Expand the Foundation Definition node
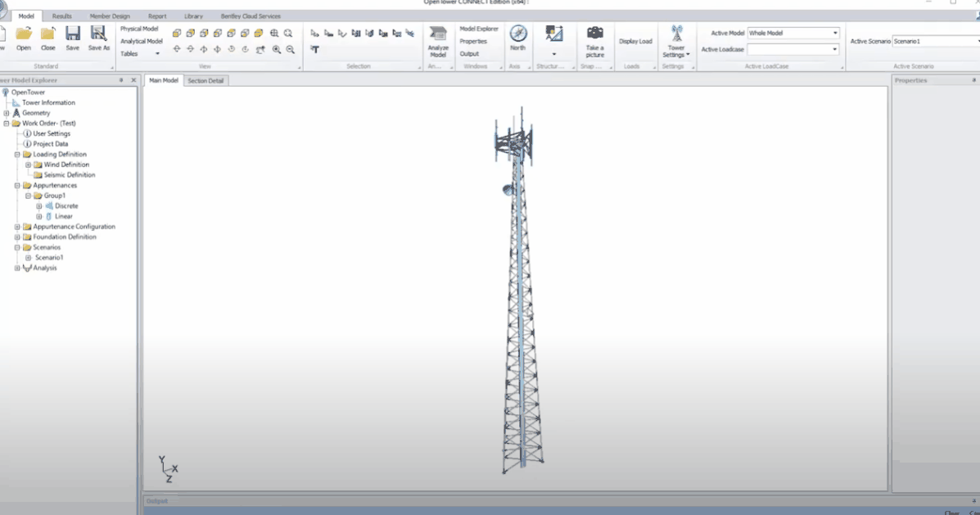 coord(17,237)
